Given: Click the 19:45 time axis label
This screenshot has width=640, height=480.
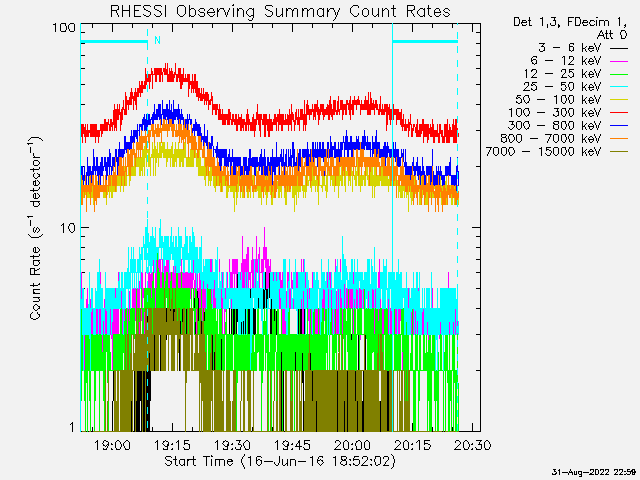Looking at the screenshot, I should [x=292, y=445].
